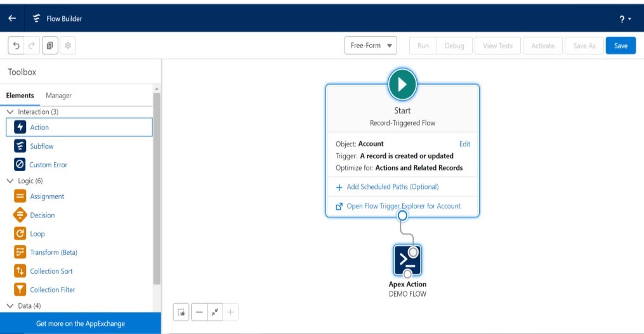Click the Apex Action bottom connector

407,274
